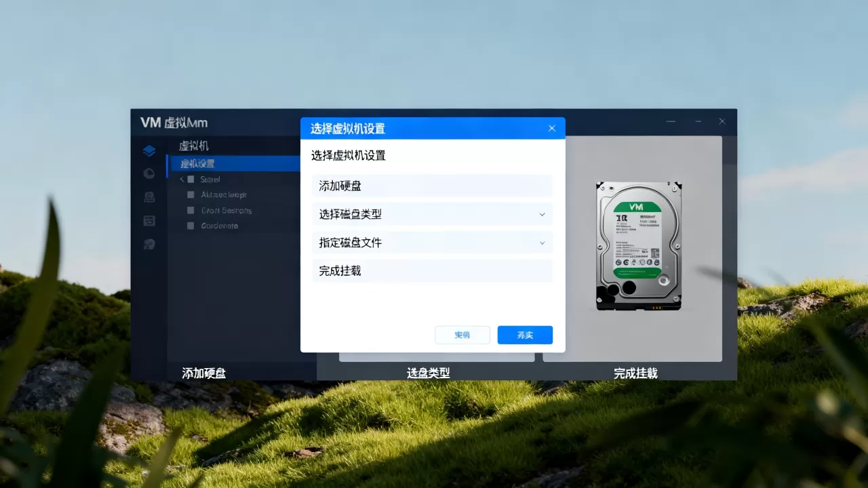This screenshot has width=868, height=488.
Task: Open the 选择磁盘类型 dropdown
Action: pyautogui.click(x=433, y=214)
